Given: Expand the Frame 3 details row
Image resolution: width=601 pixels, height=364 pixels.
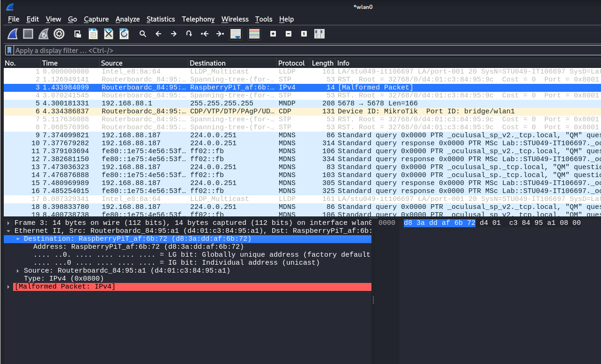Looking at the screenshot, I should [x=9, y=223].
